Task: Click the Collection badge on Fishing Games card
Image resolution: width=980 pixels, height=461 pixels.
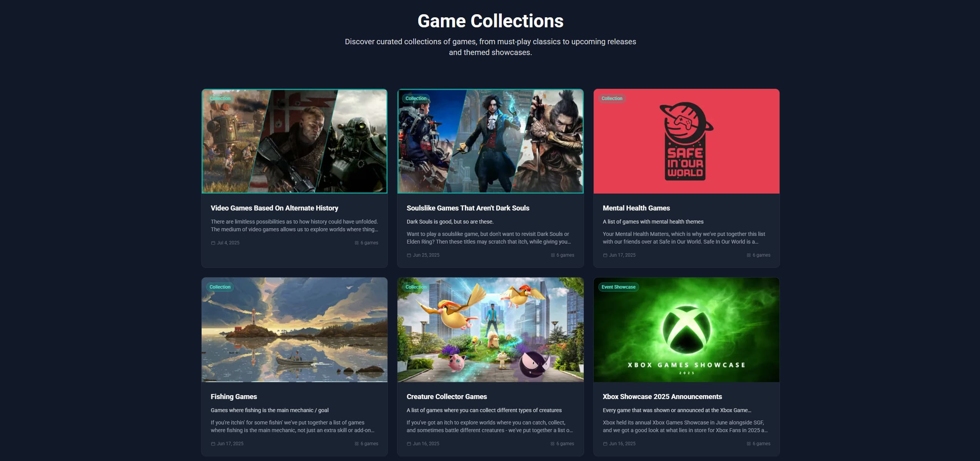Action: 220,287
